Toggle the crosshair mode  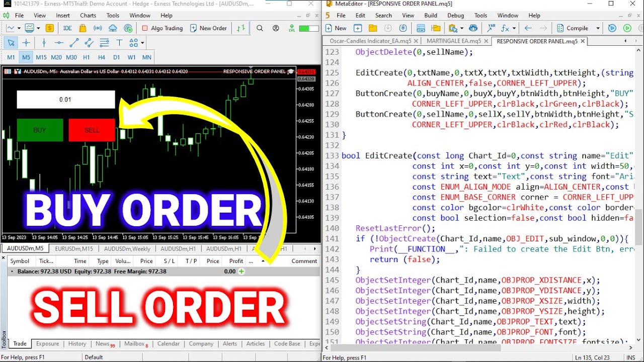coord(26,43)
